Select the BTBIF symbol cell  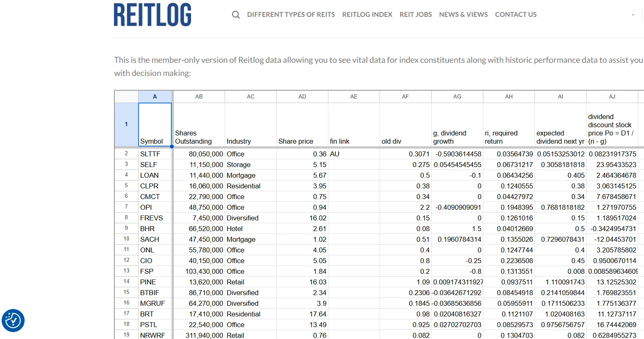click(155, 293)
